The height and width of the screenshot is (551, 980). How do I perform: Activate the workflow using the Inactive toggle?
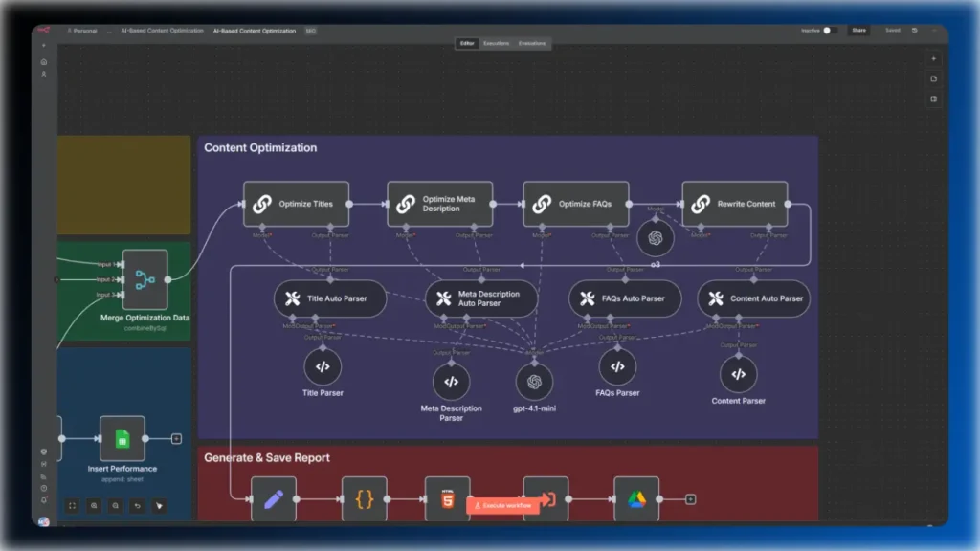pos(831,30)
